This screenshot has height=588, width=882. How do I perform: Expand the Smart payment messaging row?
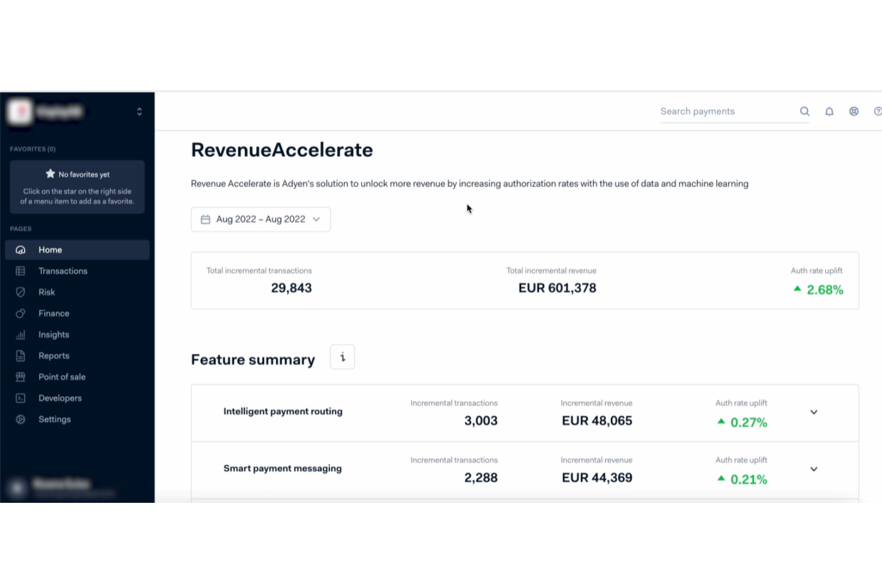click(x=814, y=469)
